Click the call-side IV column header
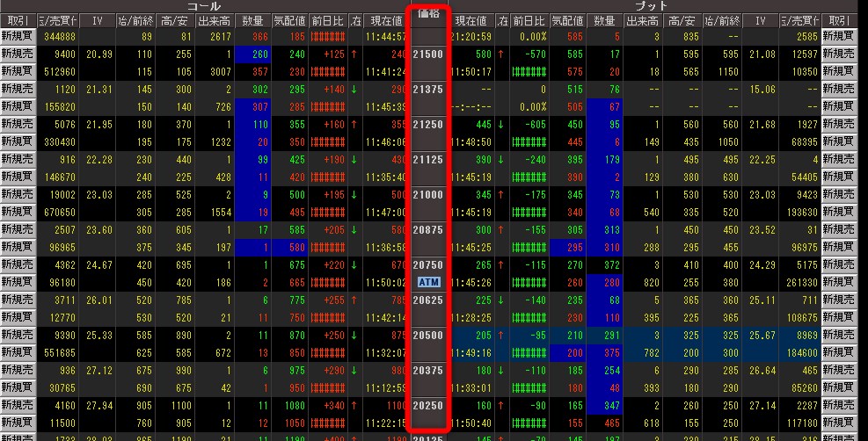Viewport: 868px width, 441px height. click(98, 21)
